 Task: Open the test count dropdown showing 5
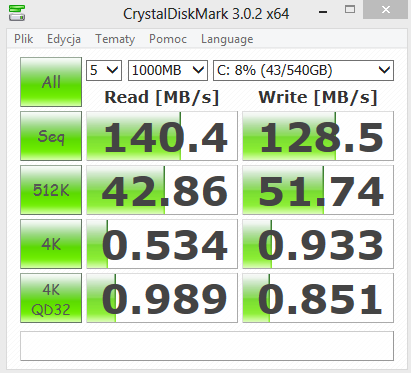pos(104,70)
